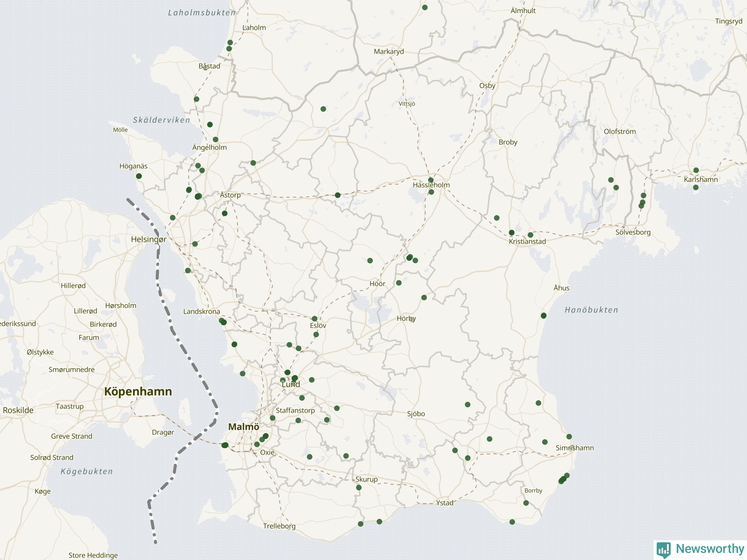Click the Åhus label

562,288
